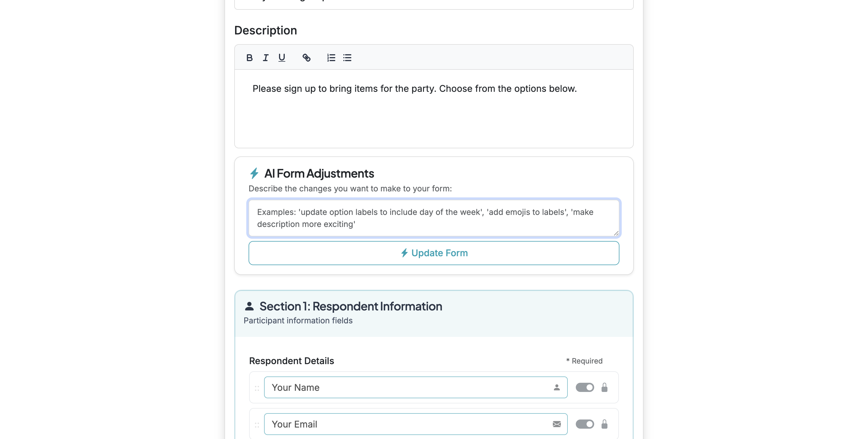Click the person icon inside Your Name field
This screenshot has height=439, width=868.
[557, 387]
